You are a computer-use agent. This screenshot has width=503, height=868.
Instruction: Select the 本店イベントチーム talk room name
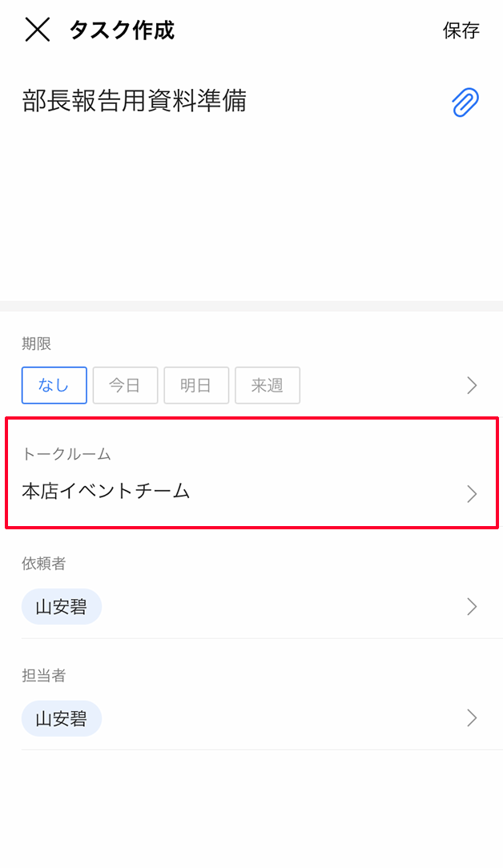(107, 492)
